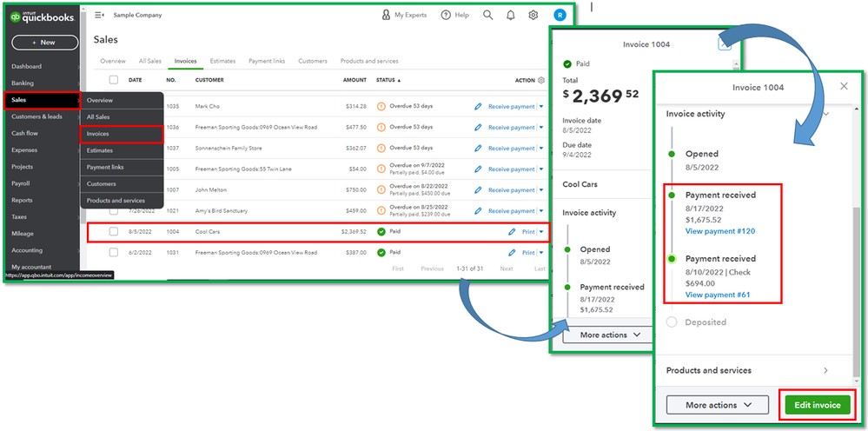868x431 pixels.
Task: Click Print for Cool Cars invoice
Action: (528, 232)
